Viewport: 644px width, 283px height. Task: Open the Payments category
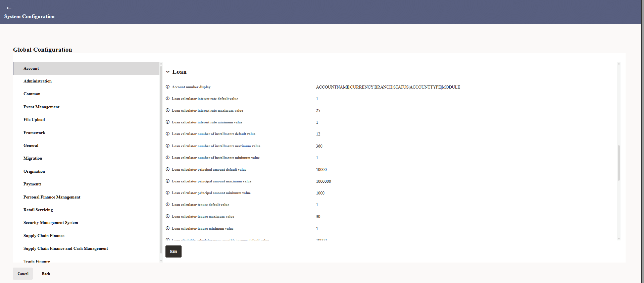pos(86,184)
